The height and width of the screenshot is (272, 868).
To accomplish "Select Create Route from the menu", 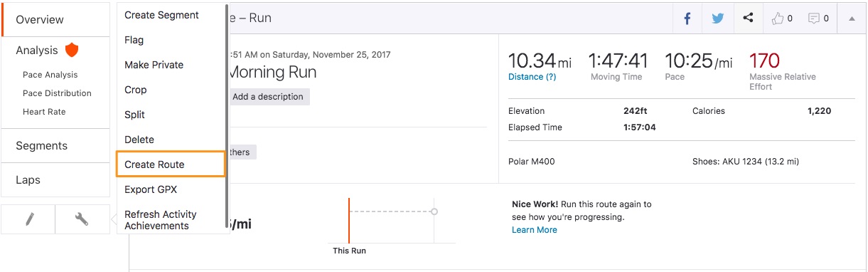I will tap(171, 164).
